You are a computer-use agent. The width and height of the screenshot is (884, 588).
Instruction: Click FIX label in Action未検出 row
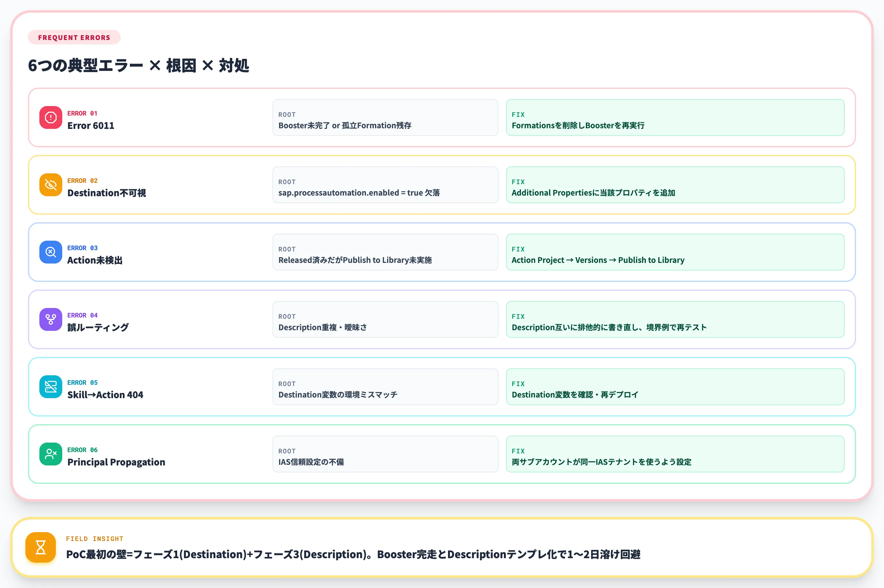[x=518, y=249]
